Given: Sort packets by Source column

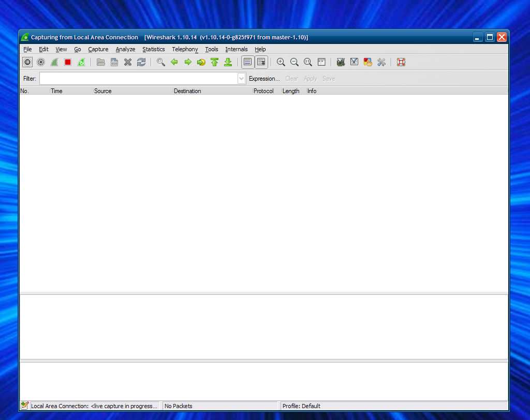Looking at the screenshot, I should (x=133, y=91).
